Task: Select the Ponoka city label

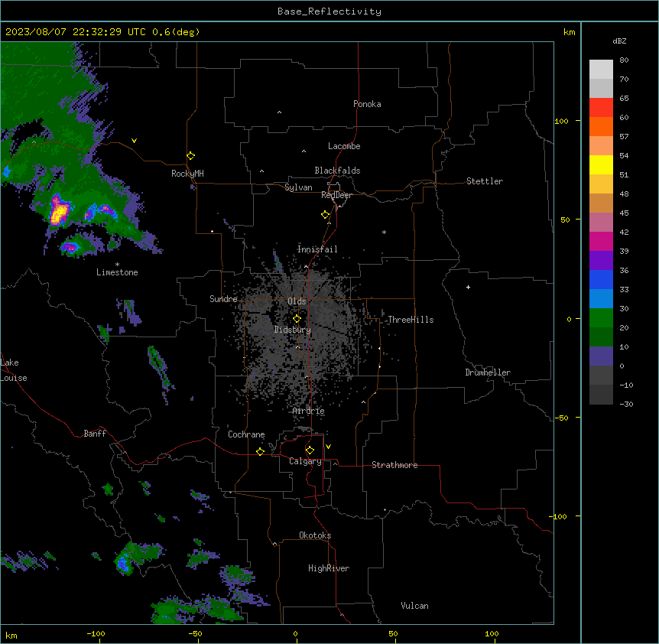Action: coord(367,104)
